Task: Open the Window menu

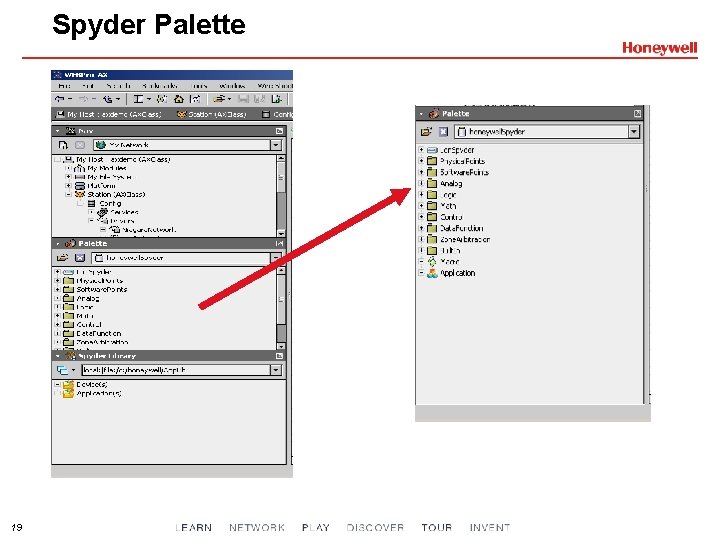Action: [232, 86]
